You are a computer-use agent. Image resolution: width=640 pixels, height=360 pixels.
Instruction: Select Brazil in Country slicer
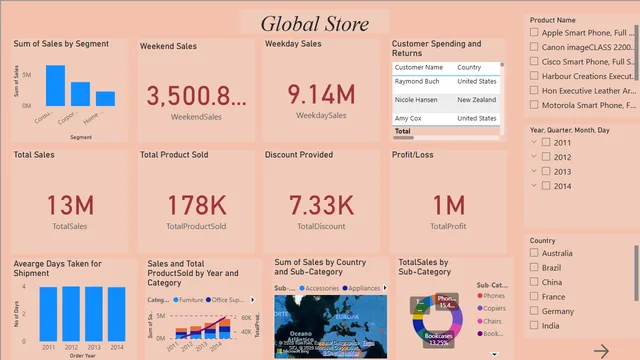[534, 267]
